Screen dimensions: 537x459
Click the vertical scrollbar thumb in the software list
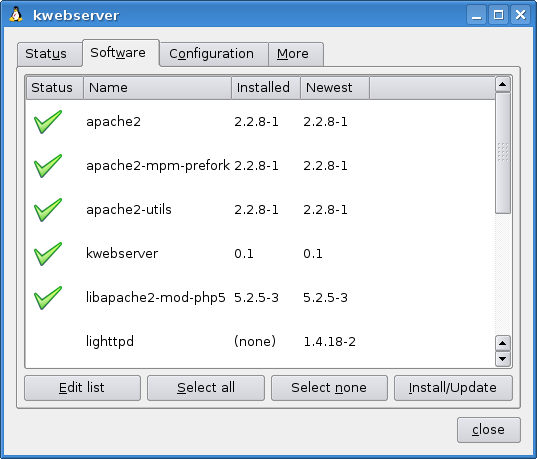503,153
